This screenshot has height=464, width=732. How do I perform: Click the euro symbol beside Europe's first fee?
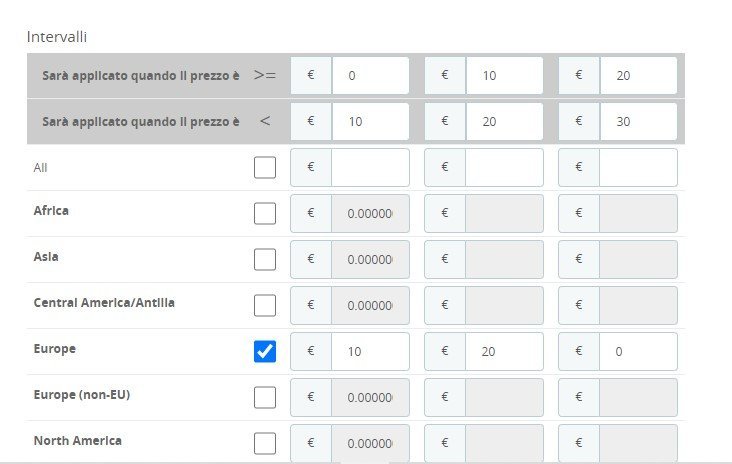click(x=311, y=351)
